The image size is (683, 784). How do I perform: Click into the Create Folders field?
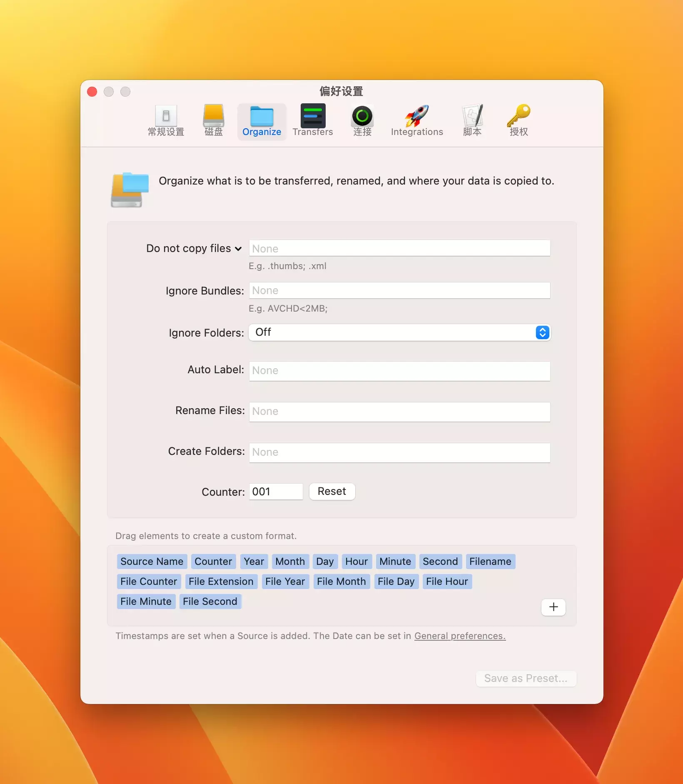tap(399, 452)
